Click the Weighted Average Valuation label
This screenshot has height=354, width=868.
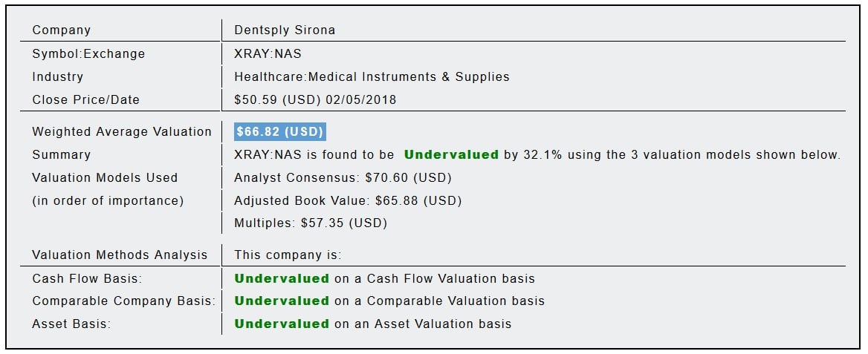(122, 131)
